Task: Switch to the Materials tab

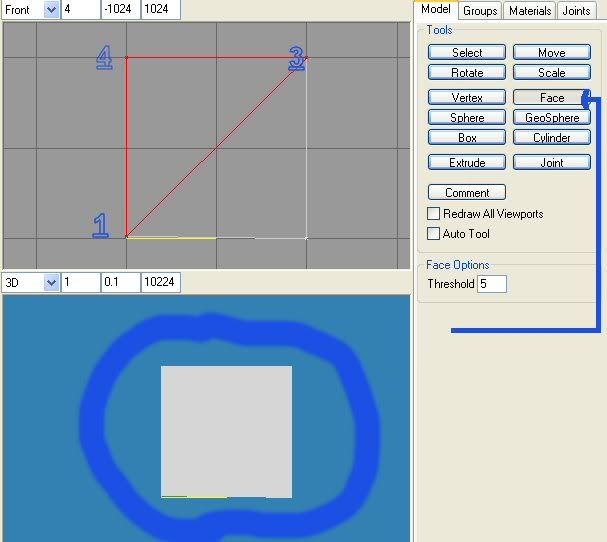Action: 530,10
